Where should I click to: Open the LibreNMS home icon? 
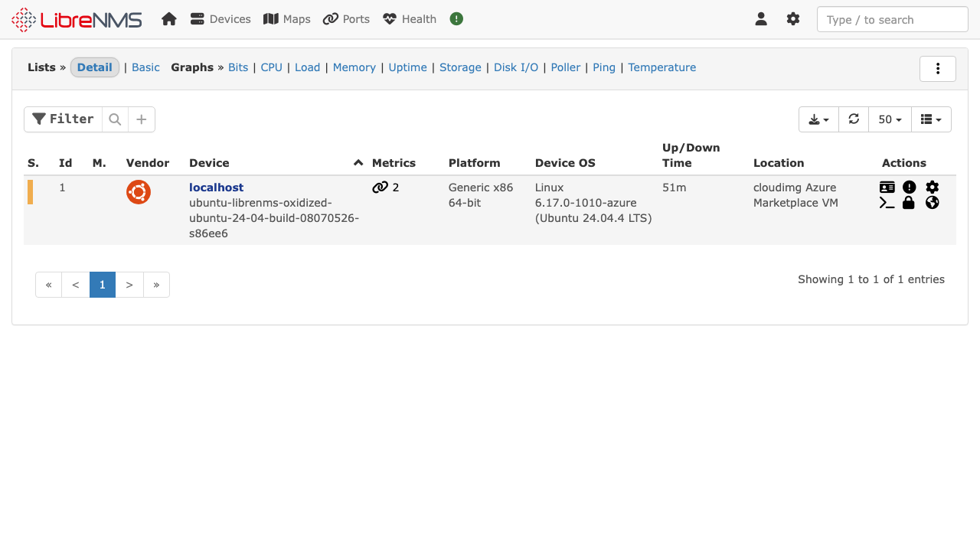(x=169, y=19)
